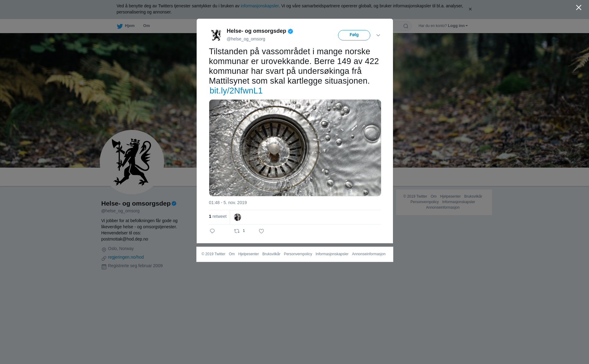Click tweet author's lion avatar

coord(216,35)
